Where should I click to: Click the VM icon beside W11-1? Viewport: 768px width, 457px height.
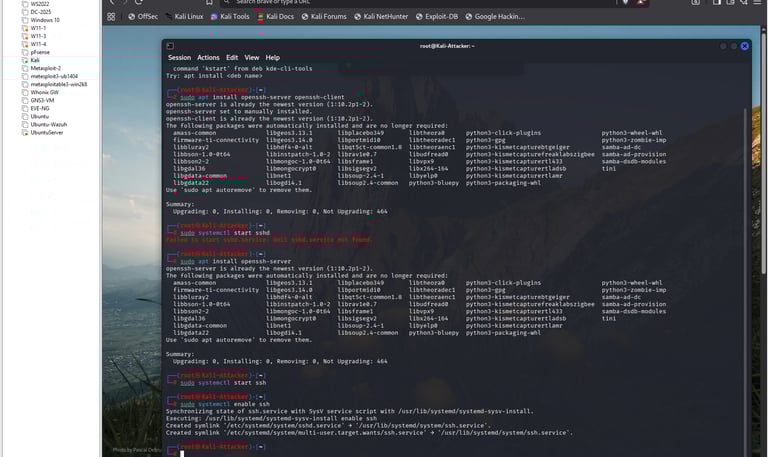pos(25,28)
